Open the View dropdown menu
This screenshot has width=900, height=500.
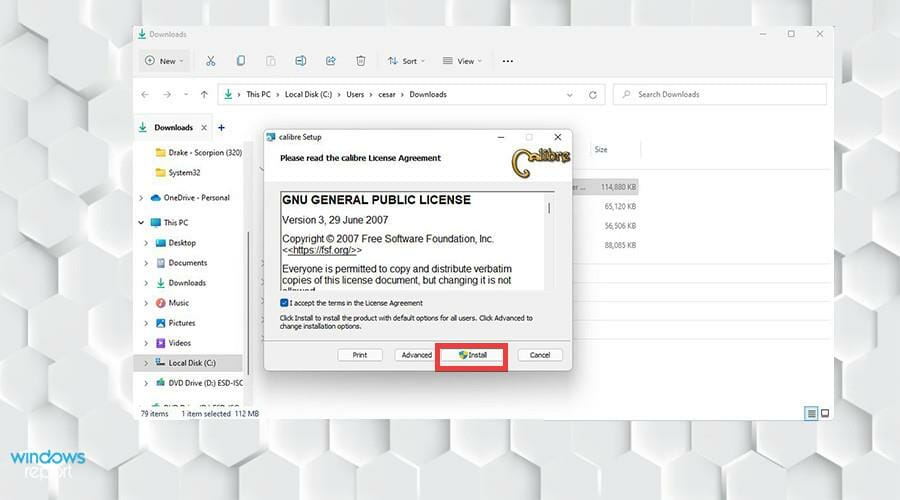(x=462, y=61)
